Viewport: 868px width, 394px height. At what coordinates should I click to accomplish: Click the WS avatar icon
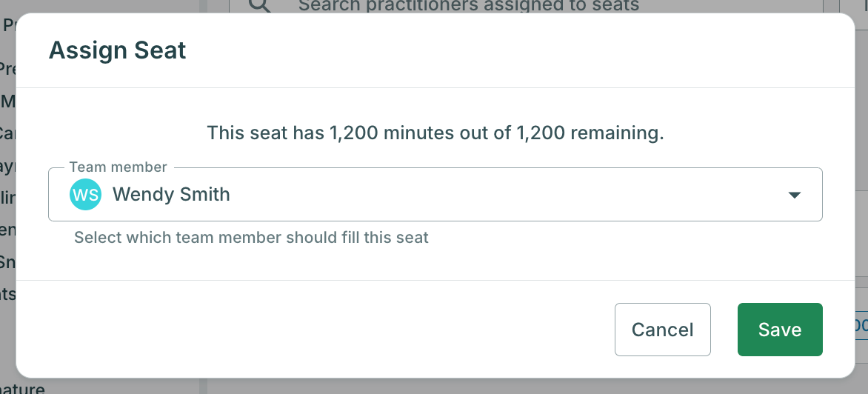(85, 194)
